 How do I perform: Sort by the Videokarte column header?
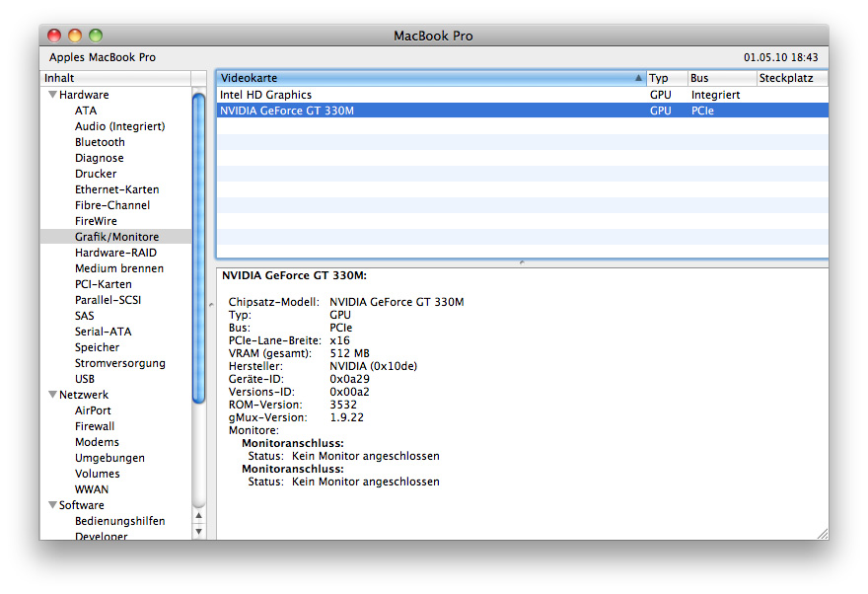(x=431, y=78)
